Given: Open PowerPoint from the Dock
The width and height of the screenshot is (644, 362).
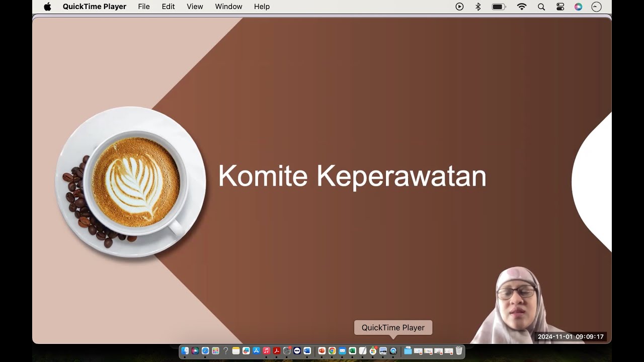Looking at the screenshot, I should [x=322, y=351].
